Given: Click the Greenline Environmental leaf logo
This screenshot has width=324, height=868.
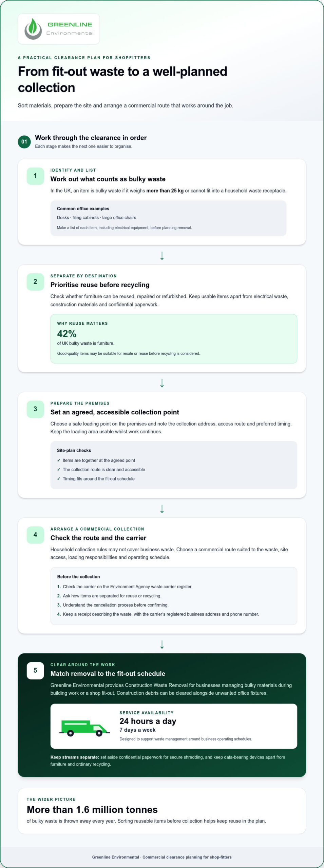Looking at the screenshot, I should pos(33,29).
